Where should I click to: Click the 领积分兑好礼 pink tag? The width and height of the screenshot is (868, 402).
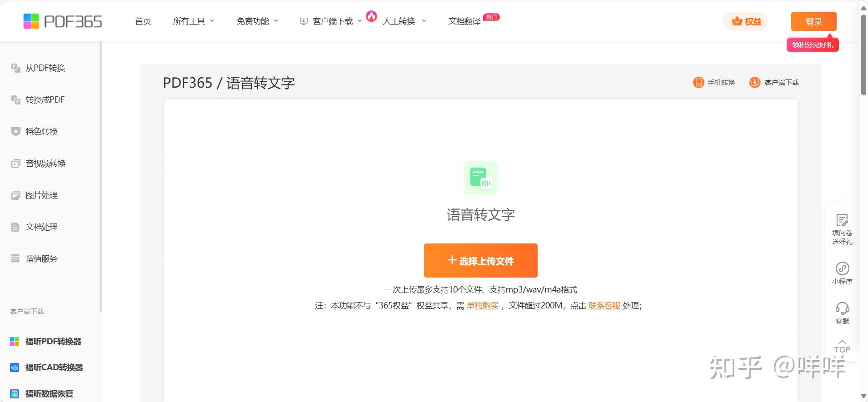pos(813,45)
